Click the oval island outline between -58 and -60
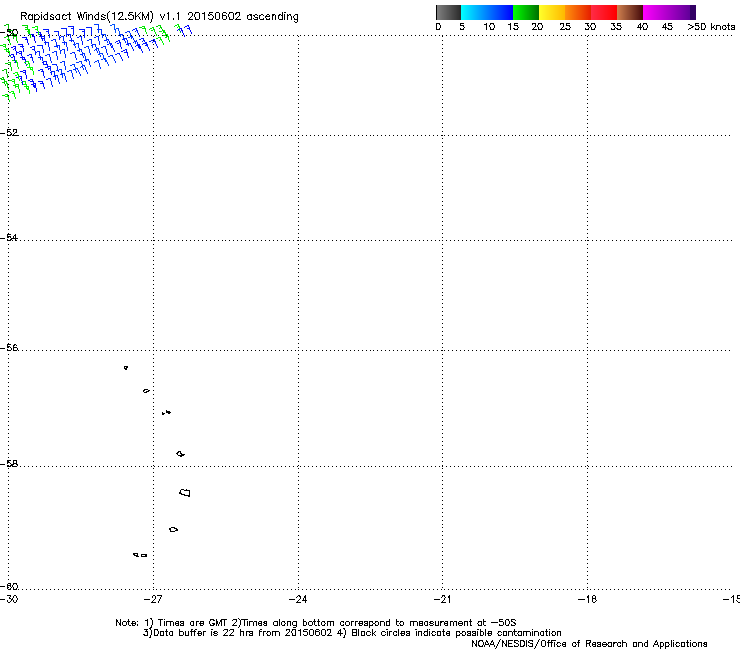The image size is (740, 650). pyautogui.click(x=173, y=530)
